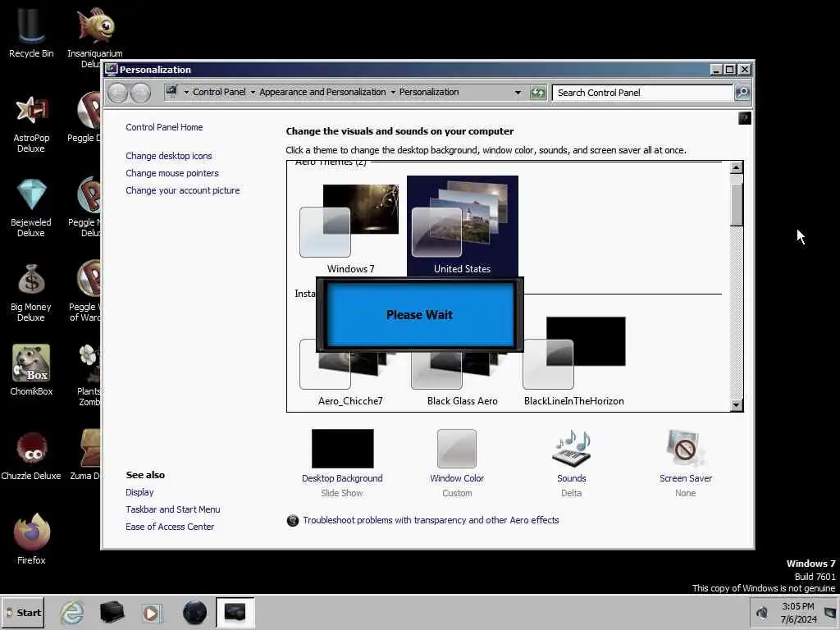Select the Windows 7 theme
Image resolution: width=840 pixels, height=630 pixels.
351,228
